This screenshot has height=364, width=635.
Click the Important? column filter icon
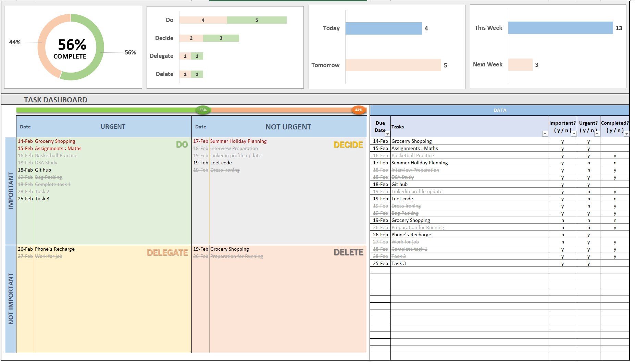[574, 134]
